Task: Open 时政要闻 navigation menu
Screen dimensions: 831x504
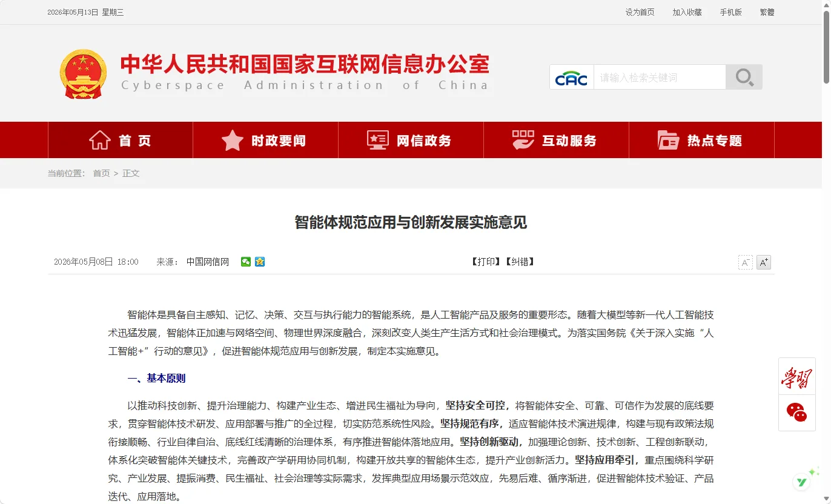Action: tap(266, 140)
